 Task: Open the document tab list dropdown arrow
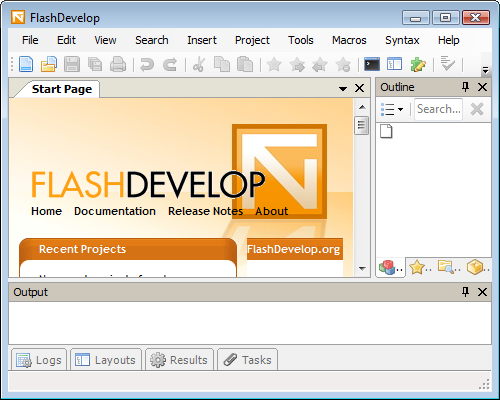[x=343, y=89]
